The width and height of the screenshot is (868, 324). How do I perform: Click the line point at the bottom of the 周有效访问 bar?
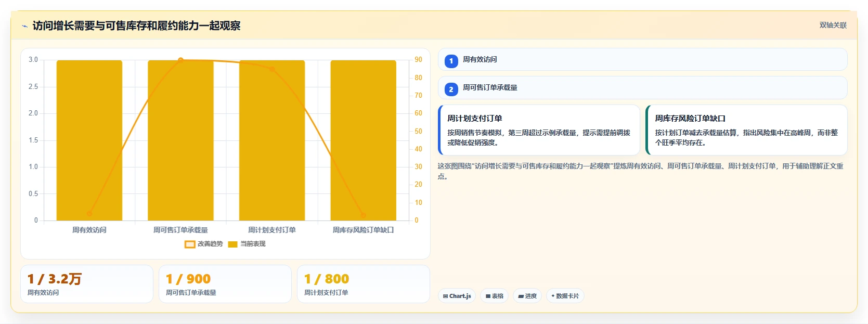click(x=89, y=213)
